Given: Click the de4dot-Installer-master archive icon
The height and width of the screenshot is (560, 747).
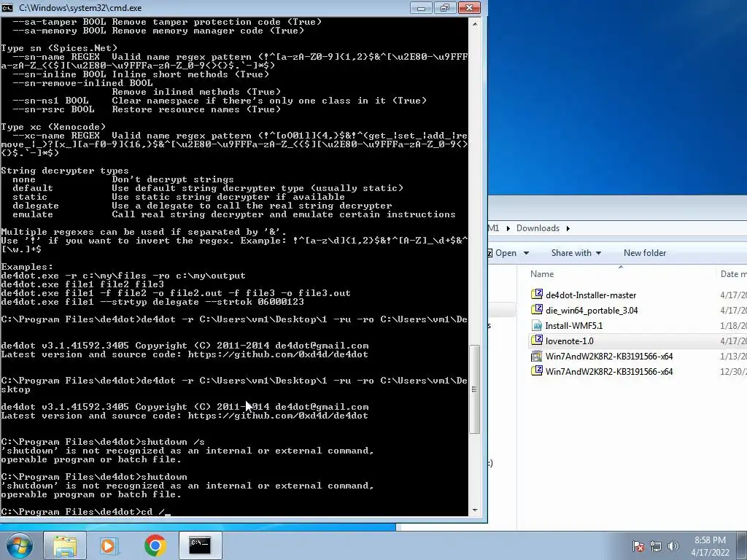Looking at the screenshot, I should (537, 295).
